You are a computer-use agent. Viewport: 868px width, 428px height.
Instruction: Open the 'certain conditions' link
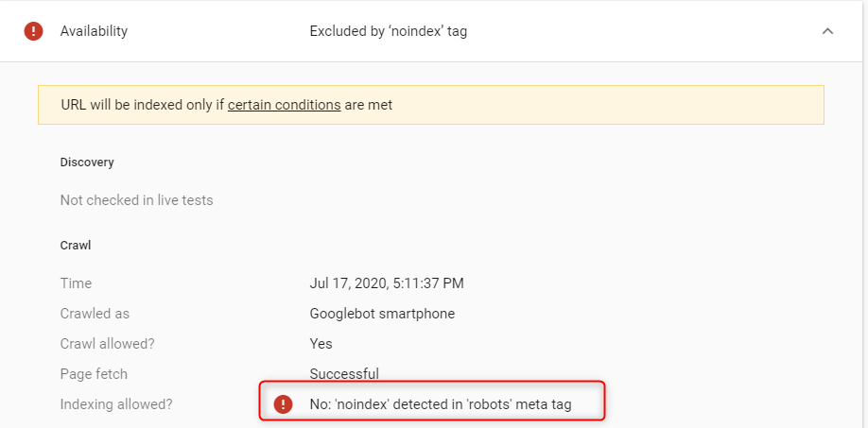(284, 105)
